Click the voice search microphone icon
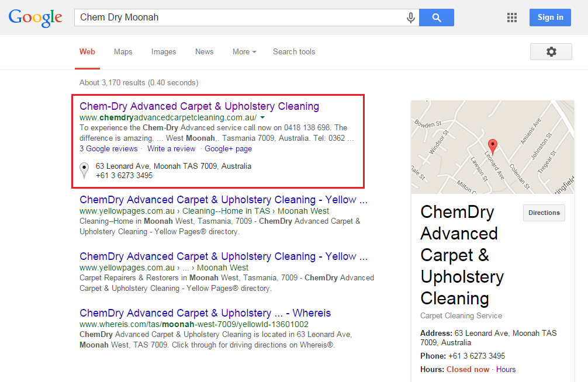The width and height of the screenshot is (588, 382). [411, 18]
